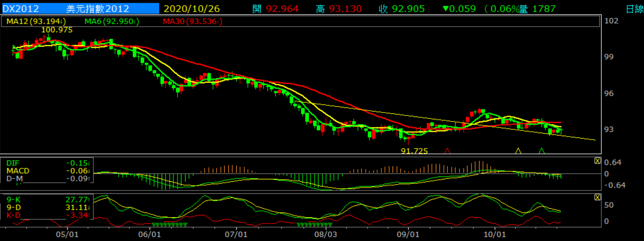Click the 2020/10/26 date in header
Viewport: 644px width, 241px height.
tap(192, 9)
